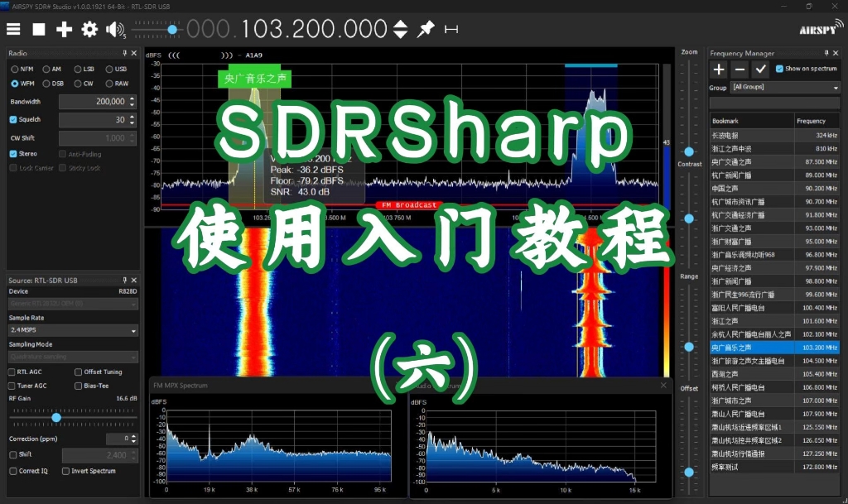Toggle the Squelch checkbox
The width and height of the screenshot is (848, 504).
[13, 119]
